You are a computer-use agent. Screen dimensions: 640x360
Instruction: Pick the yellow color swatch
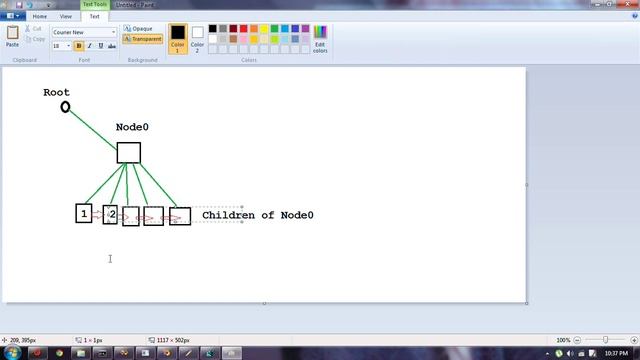click(264, 28)
